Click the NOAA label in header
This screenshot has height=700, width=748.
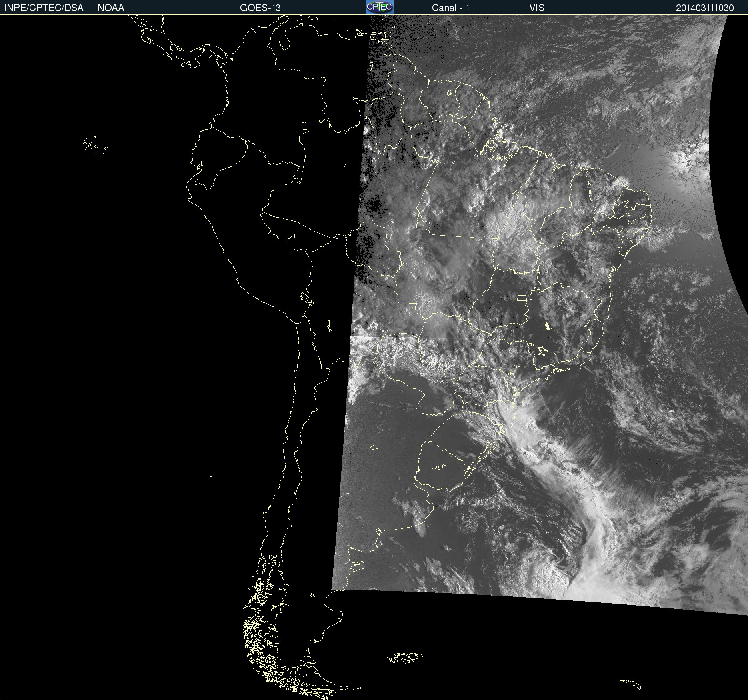click(111, 8)
